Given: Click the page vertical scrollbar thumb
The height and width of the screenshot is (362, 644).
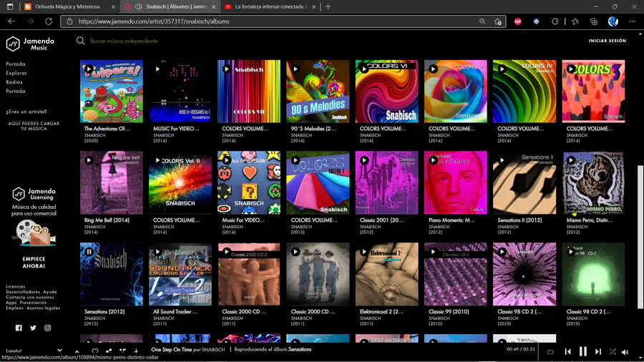Looking at the screenshot, I should (640, 236).
